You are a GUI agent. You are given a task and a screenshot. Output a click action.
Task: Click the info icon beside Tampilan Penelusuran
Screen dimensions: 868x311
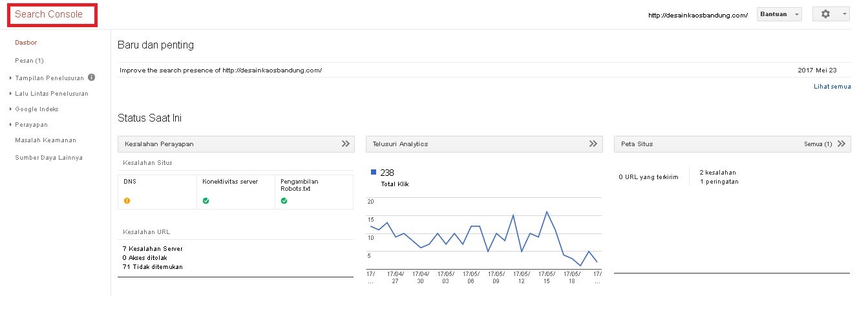[91, 78]
